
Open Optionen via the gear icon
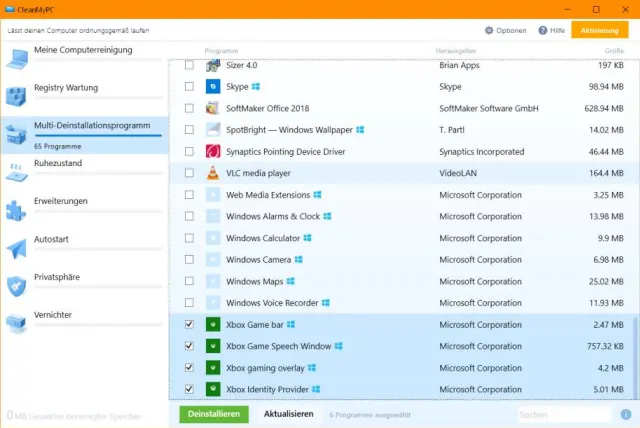[x=489, y=30]
